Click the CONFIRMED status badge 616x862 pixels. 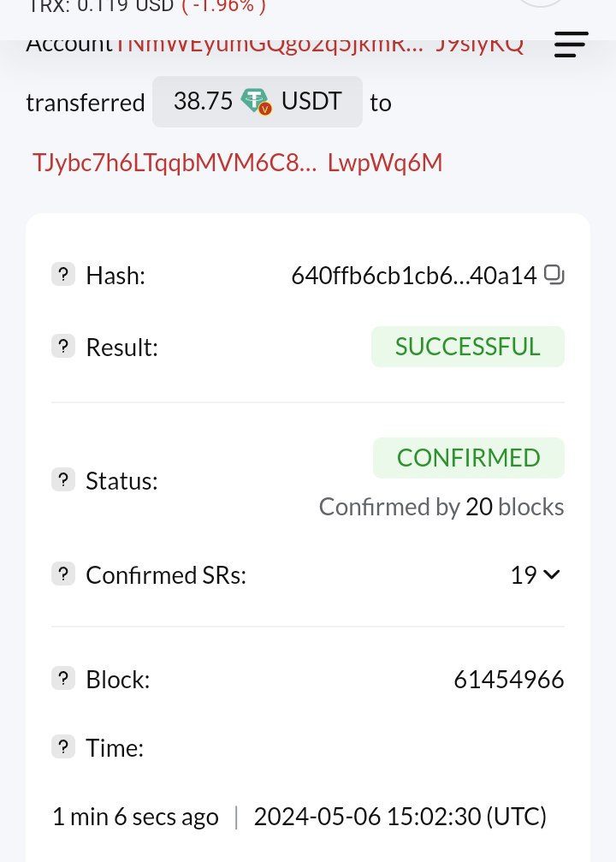coord(468,458)
